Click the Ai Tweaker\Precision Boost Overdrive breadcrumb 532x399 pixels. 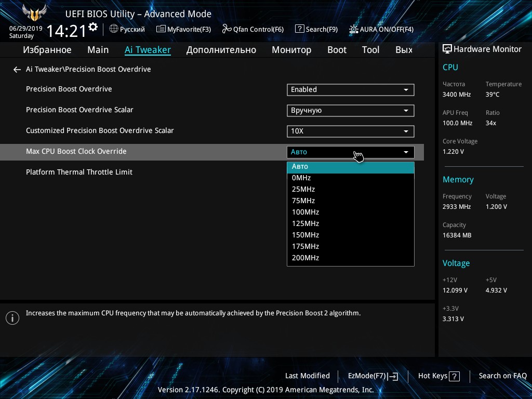click(88, 69)
